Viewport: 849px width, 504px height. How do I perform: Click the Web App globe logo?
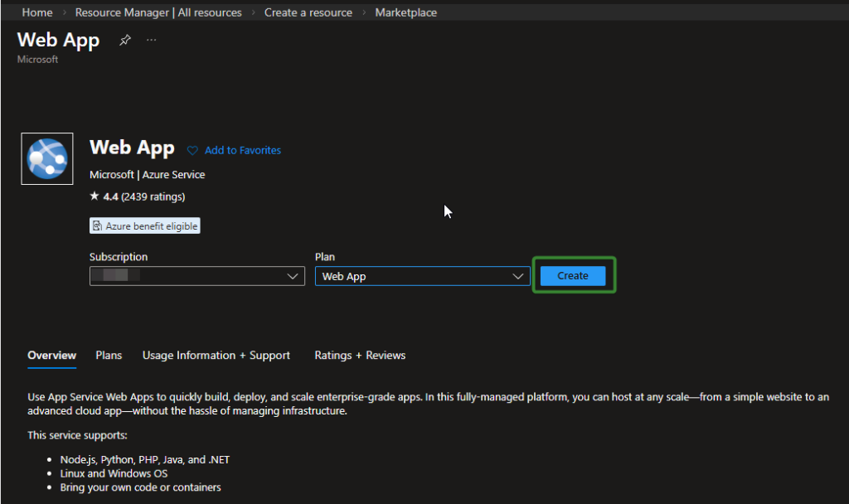pyautogui.click(x=47, y=158)
